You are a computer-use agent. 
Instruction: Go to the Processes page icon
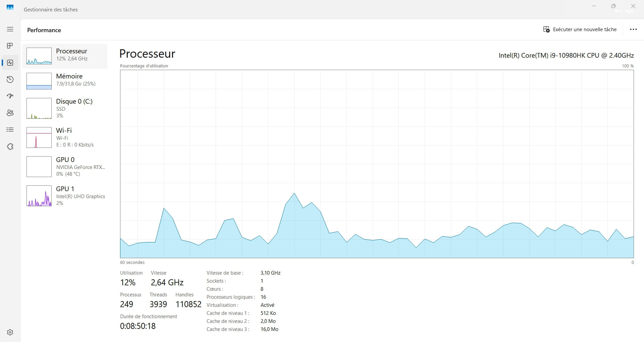pyautogui.click(x=10, y=46)
